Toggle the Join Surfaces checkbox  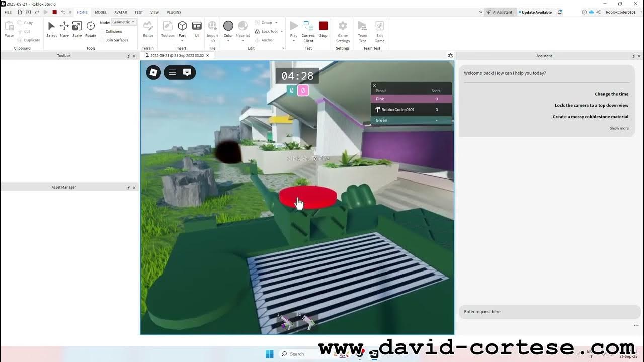(x=102, y=40)
